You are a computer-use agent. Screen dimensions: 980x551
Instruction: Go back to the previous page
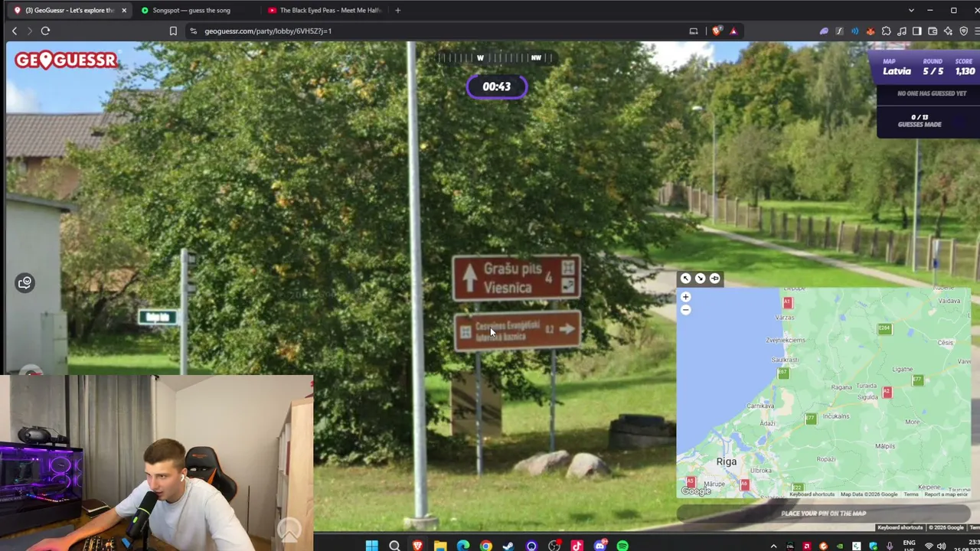click(14, 31)
